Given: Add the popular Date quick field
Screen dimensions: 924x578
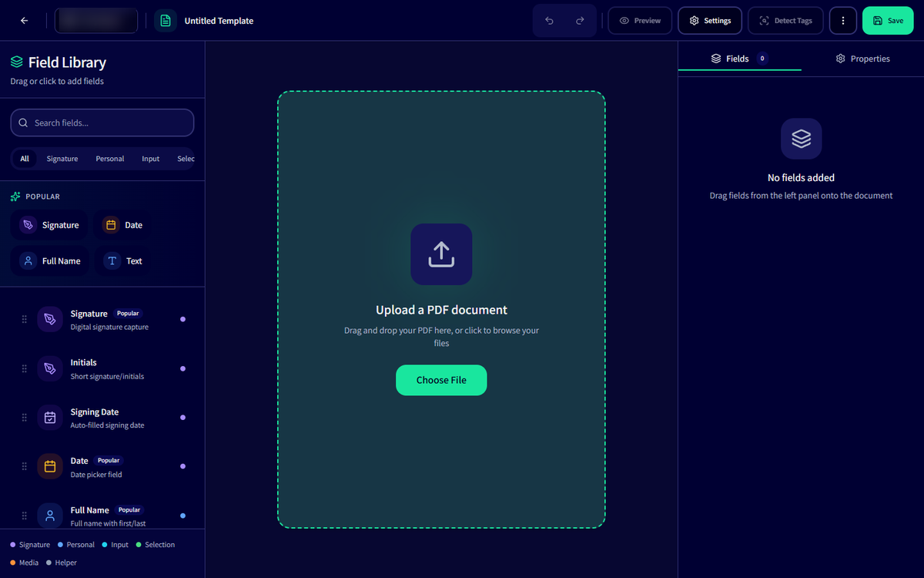Looking at the screenshot, I should [x=123, y=225].
